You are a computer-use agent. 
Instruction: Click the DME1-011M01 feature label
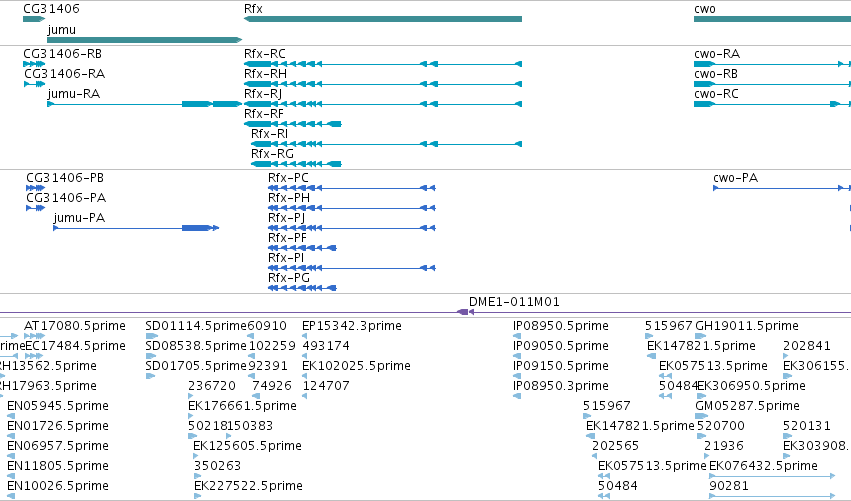[514, 302]
